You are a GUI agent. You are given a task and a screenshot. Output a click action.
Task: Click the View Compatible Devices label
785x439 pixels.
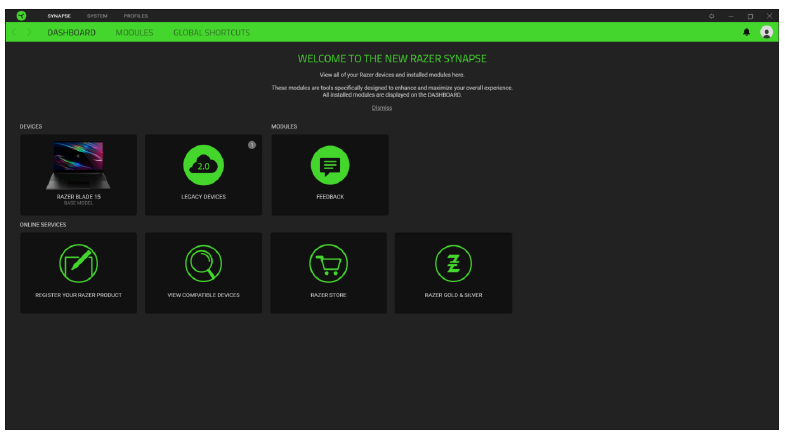tap(203, 295)
